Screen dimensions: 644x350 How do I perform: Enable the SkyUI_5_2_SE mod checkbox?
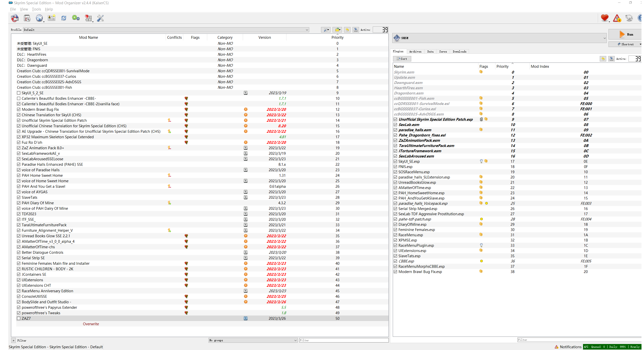point(19,93)
